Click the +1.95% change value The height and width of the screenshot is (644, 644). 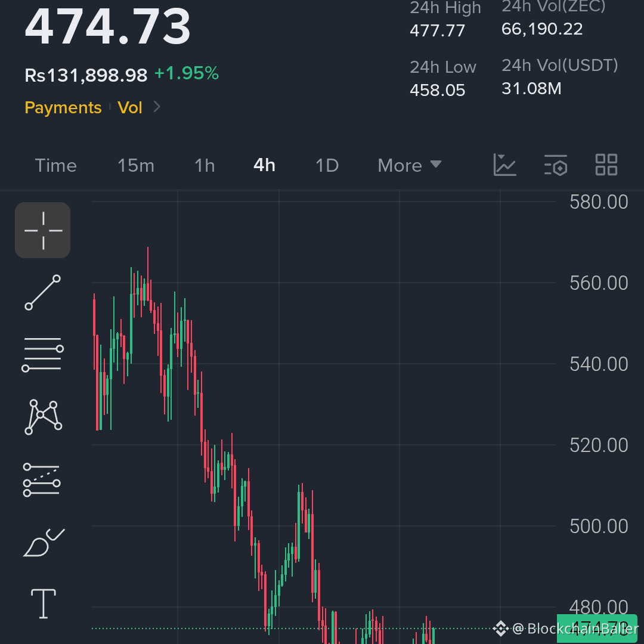pyautogui.click(x=187, y=73)
